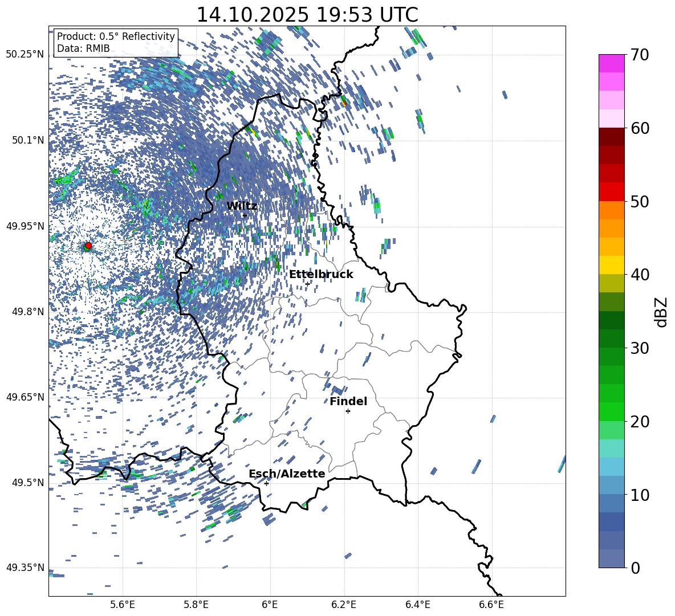Click the 50.25°N latitude label
Screen dimensions: 675x616
pos(25,55)
